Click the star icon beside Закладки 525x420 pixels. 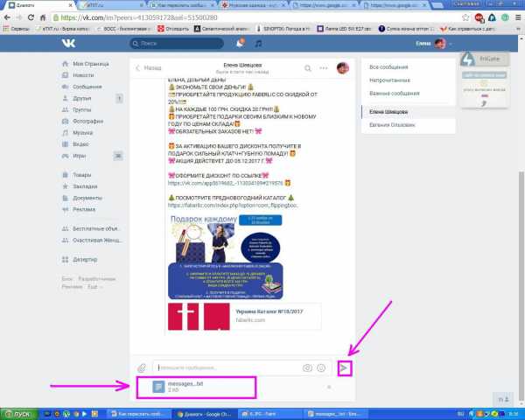click(66, 186)
